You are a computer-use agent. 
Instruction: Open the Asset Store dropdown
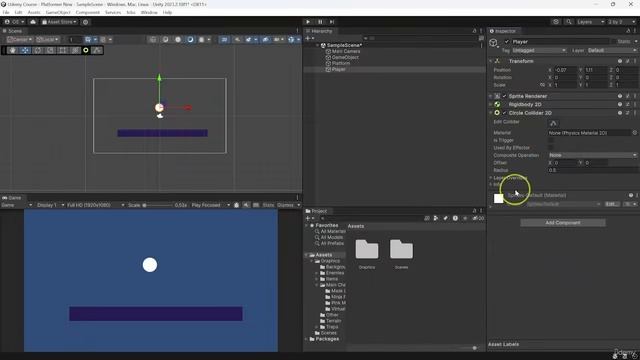point(60,22)
